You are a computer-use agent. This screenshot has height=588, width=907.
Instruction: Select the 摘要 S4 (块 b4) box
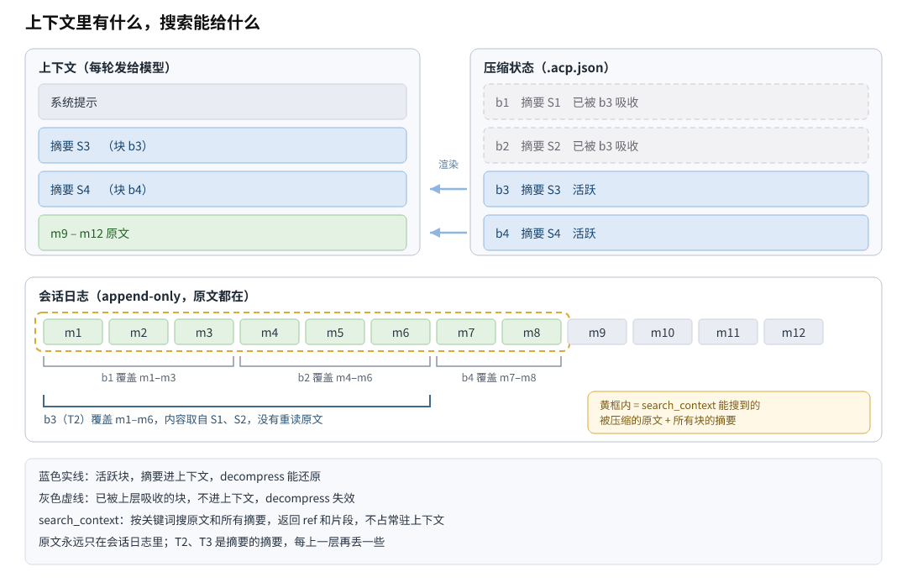point(222,189)
